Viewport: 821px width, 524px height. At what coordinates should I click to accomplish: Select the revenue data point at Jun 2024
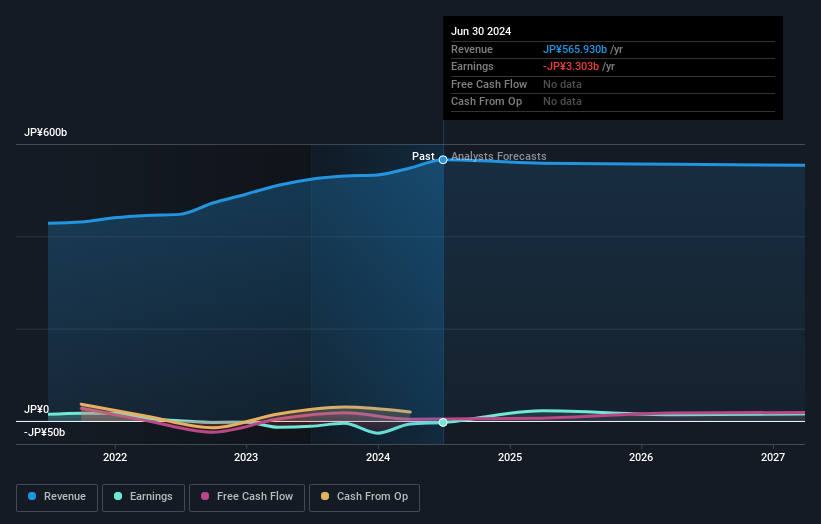(443, 160)
